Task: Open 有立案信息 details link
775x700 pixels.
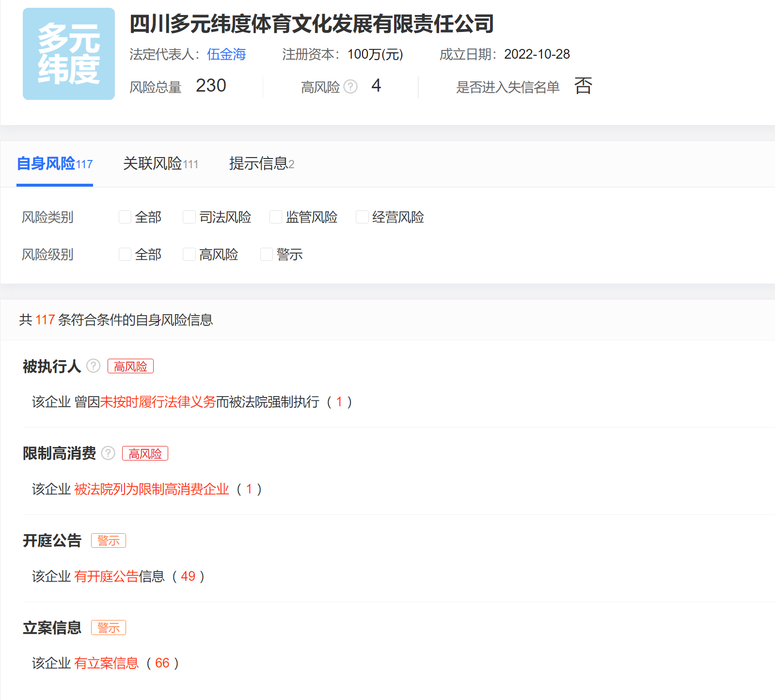Action: [x=107, y=663]
